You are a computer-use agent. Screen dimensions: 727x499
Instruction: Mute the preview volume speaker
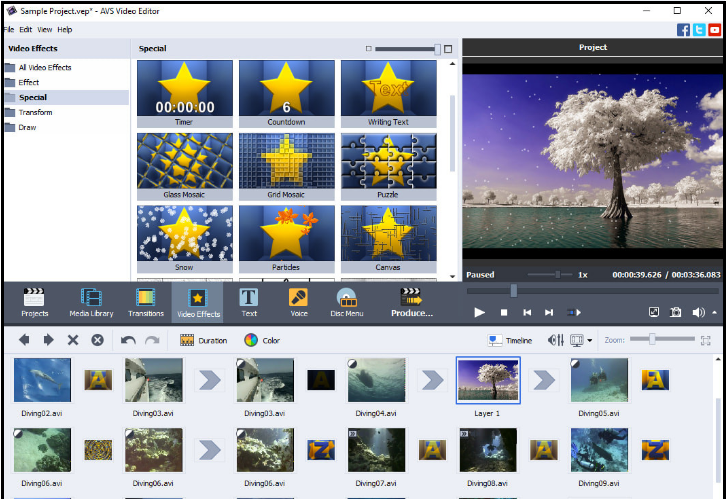coord(697,312)
